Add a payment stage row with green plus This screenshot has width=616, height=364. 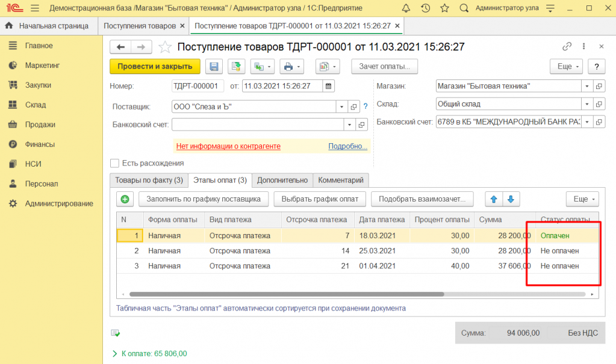[125, 199]
